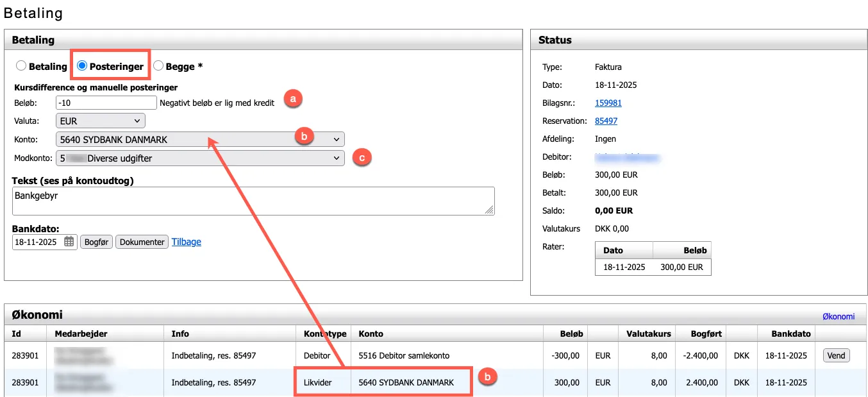Select the Posteringer radio button
Image resolution: width=868 pixels, height=397 pixels.
(x=82, y=66)
